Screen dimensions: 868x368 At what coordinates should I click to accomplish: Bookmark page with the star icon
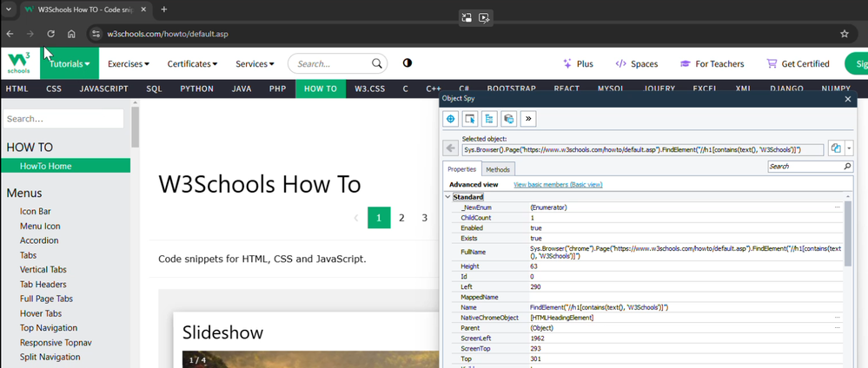[844, 34]
